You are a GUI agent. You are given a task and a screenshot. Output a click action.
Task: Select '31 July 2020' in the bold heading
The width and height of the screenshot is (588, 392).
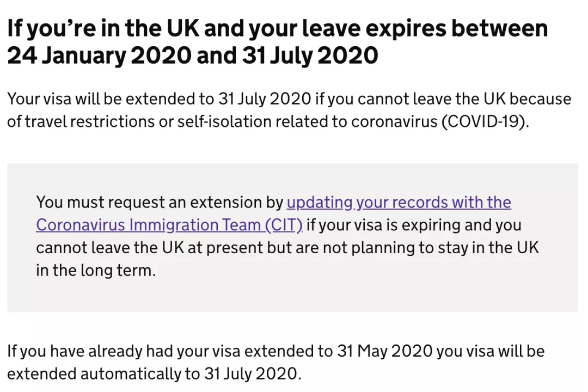(310, 56)
